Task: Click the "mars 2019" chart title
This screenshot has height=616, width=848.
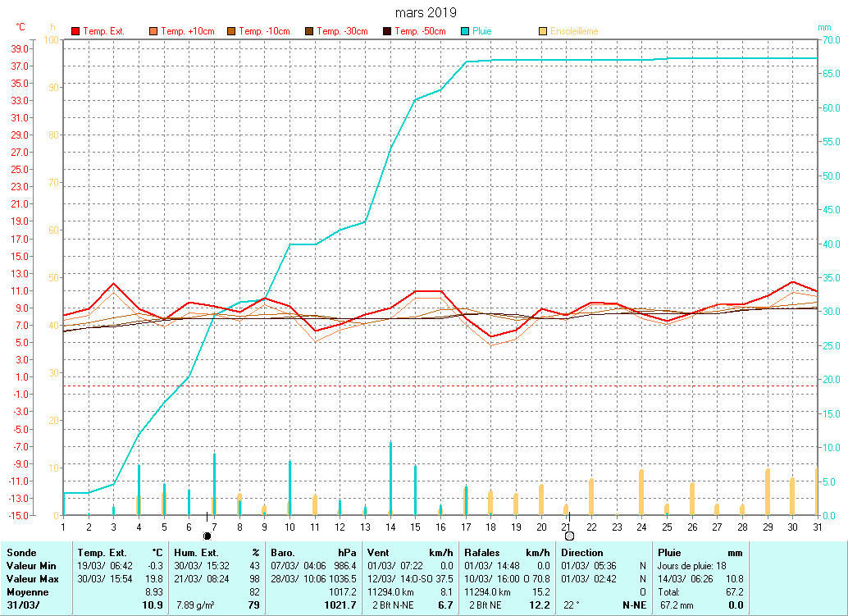Action: point(426,12)
